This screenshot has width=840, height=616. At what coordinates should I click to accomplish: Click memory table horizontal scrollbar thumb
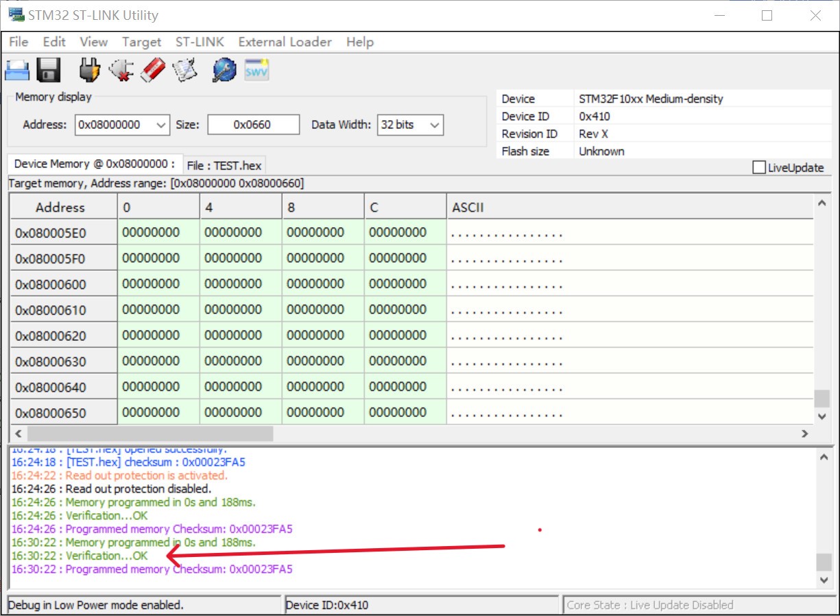coord(149,434)
